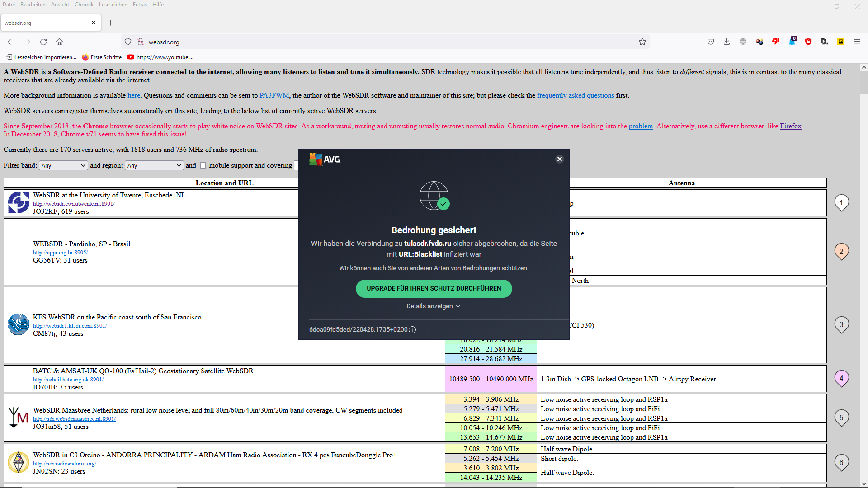
Task: Bookmark this page with the star
Action: [x=642, y=42]
